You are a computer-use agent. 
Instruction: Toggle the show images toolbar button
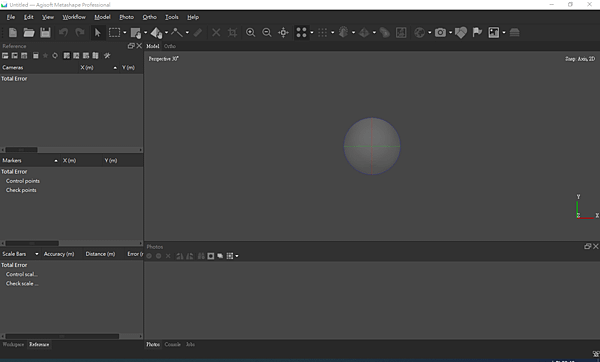(x=494, y=33)
